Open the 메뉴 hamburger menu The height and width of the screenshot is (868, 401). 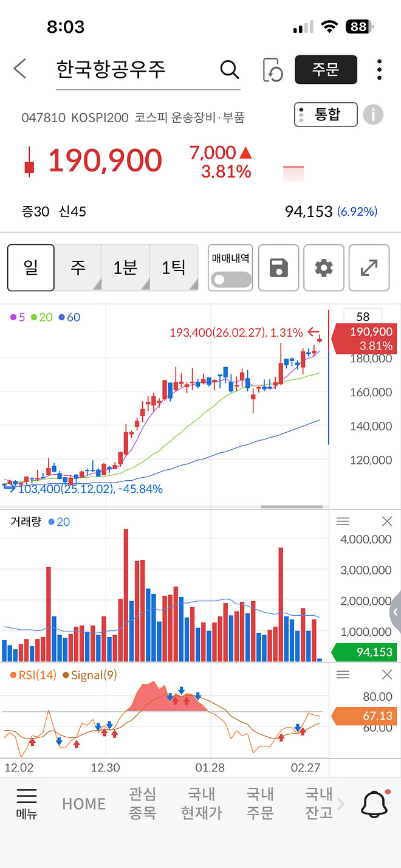(x=26, y=804)
